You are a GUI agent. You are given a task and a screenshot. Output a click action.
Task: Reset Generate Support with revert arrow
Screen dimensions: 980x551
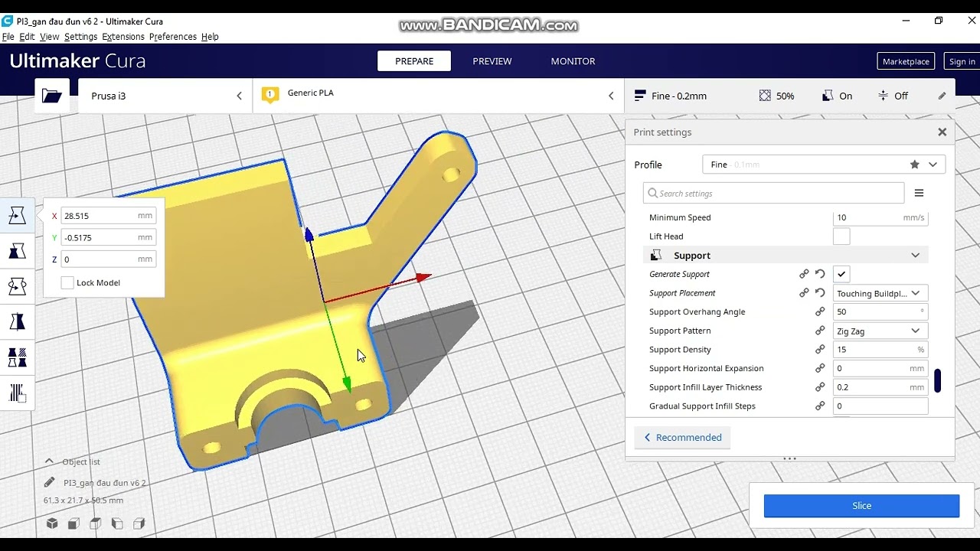(x=820, y=274)
